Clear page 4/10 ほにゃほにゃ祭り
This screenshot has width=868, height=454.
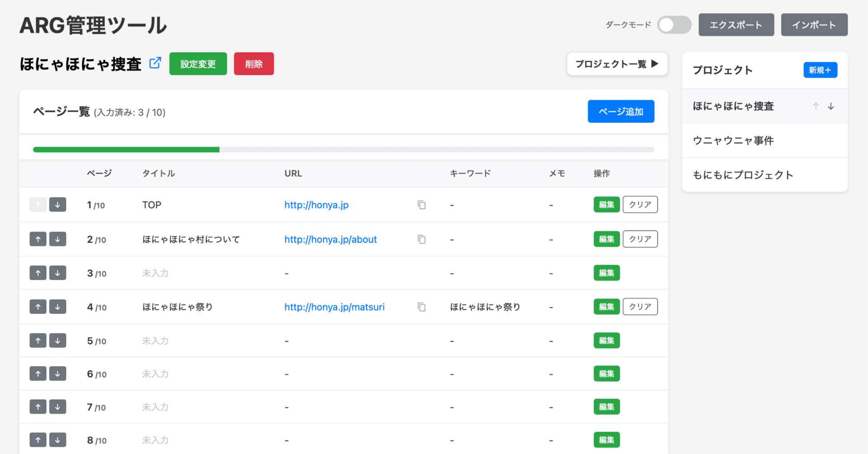click(x=640, y=307)
